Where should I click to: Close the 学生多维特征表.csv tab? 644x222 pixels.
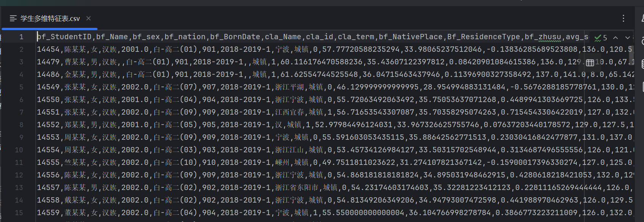click(89, 18)
